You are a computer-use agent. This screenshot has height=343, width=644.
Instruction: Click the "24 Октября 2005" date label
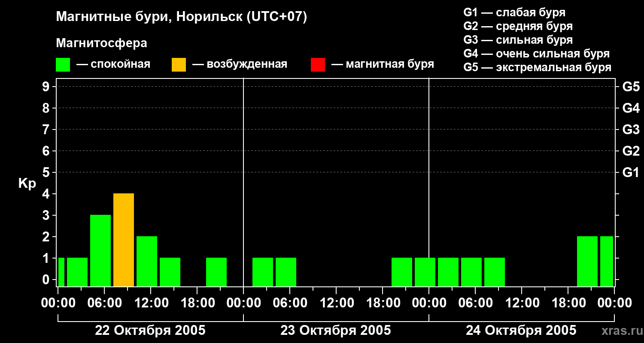(521, 331)
